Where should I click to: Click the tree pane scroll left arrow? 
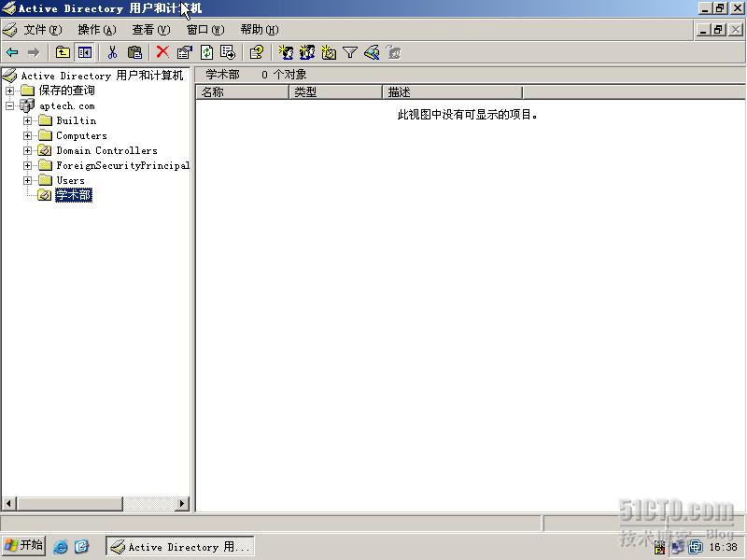tap(9, 503)
